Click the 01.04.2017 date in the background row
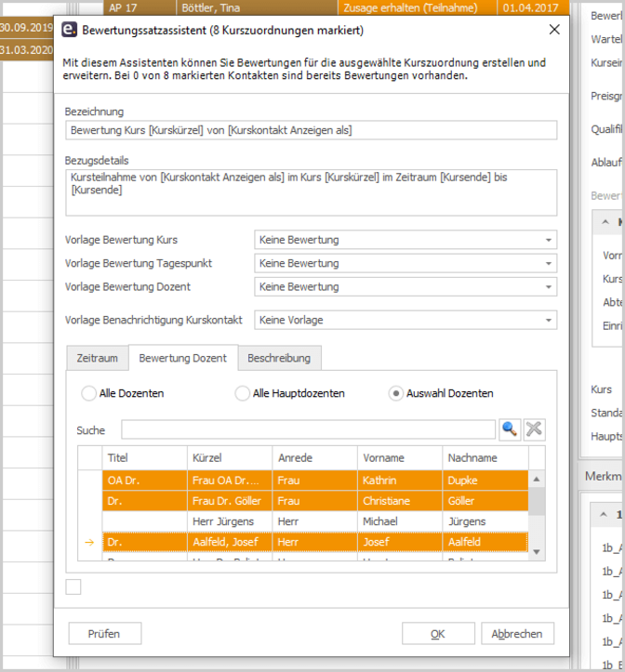 tap(533, 7)
